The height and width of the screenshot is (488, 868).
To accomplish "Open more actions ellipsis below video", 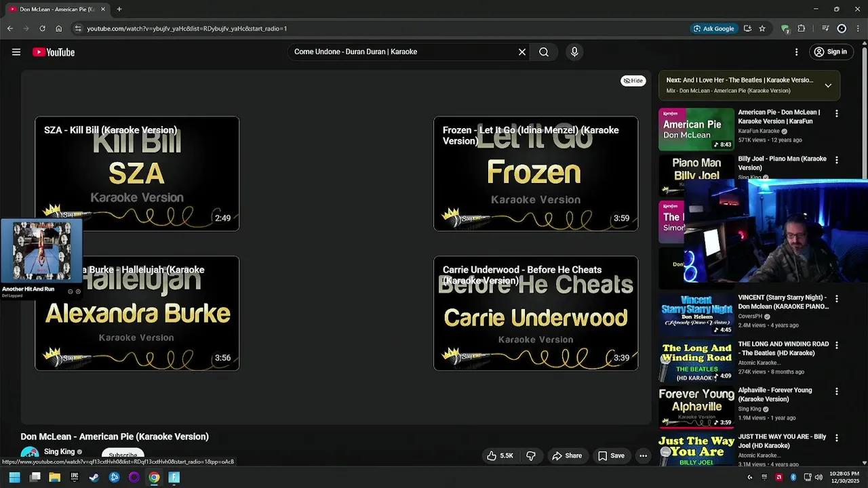I will tap(643, 456).
